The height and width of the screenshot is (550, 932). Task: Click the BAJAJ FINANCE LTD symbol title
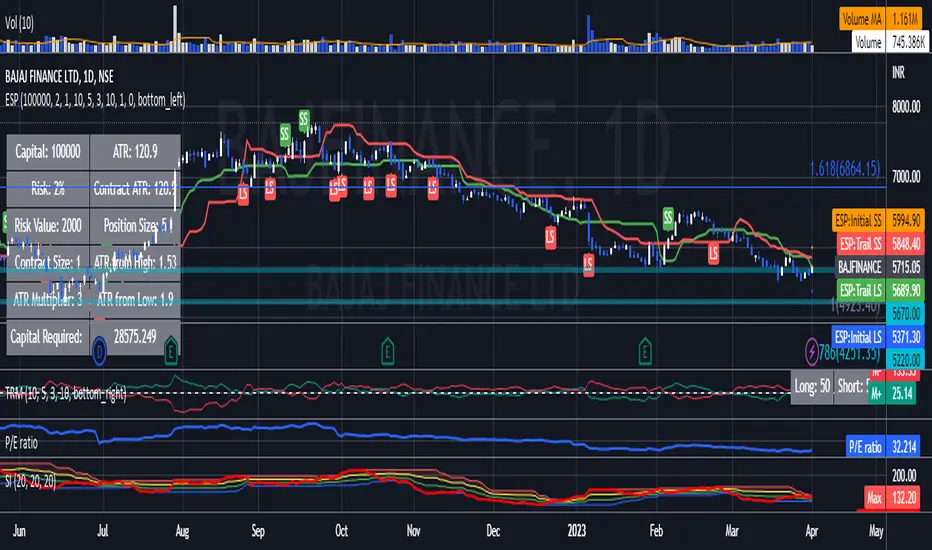pos(59,76)
